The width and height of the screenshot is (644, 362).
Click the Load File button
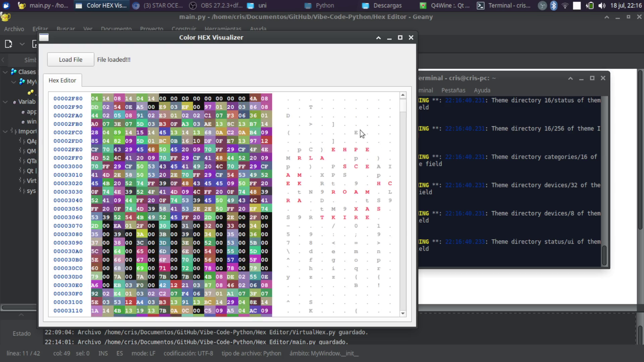click(x=70, y=59)
